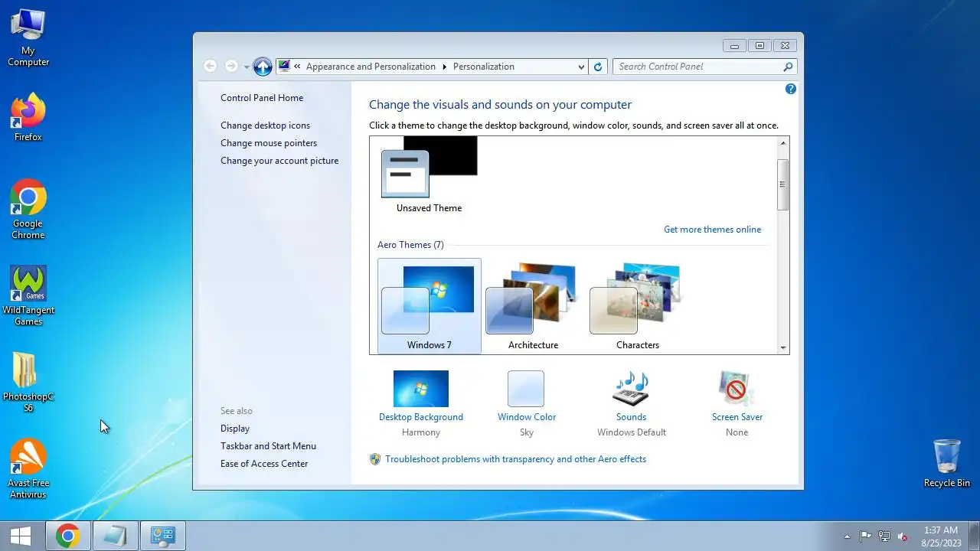The image size is (980, 551).
Task: Open the PhotoshopCS6 folder on desktop
Action: 28,383
